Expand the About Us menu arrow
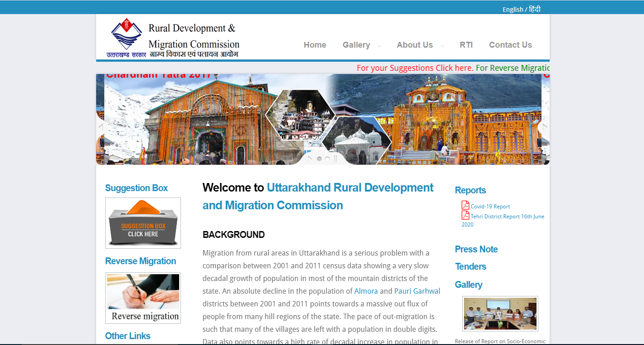This screenshot has width=644, height=345. 442,46
